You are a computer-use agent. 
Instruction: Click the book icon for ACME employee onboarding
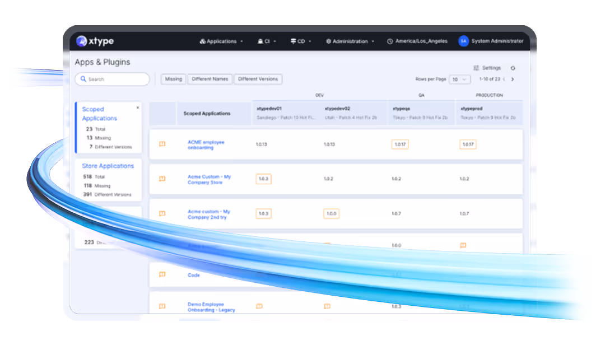point(162,144)
